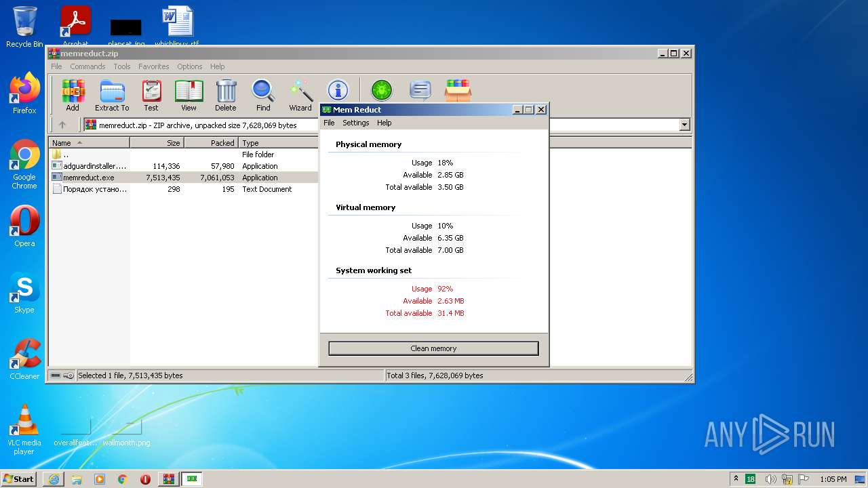Select the Порядок устано... text document row
The height and width of the screenshot is (488, 868).
(x=184, y=189)
